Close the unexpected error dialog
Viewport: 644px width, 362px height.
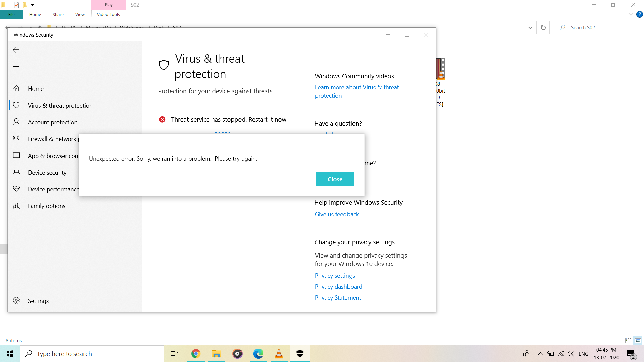tap(335, 179)
